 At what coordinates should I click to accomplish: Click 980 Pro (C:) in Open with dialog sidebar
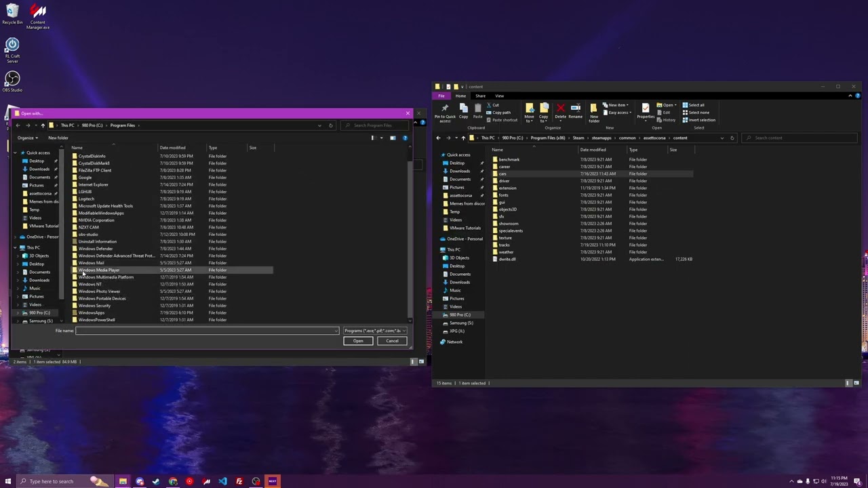point(39,312)
